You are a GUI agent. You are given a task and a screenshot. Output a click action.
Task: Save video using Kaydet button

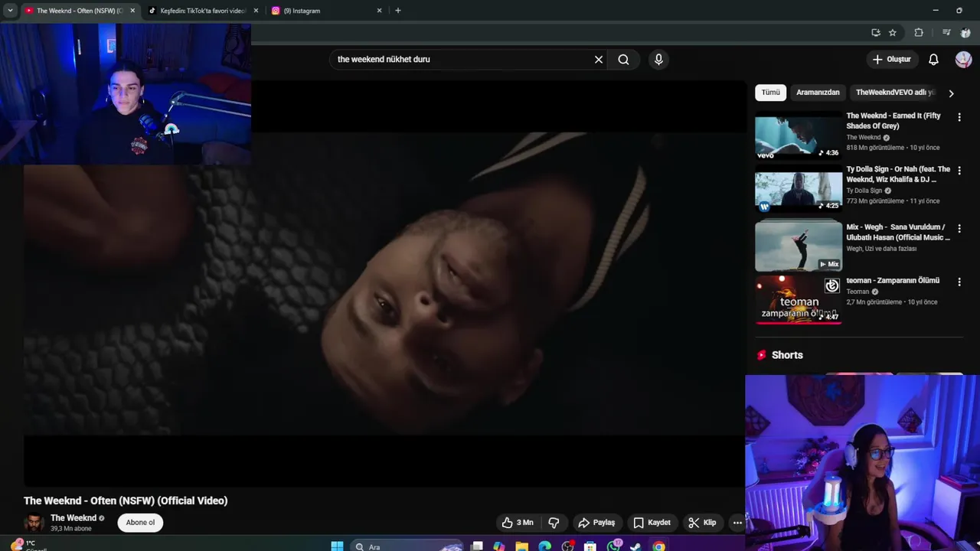point(652,523)
